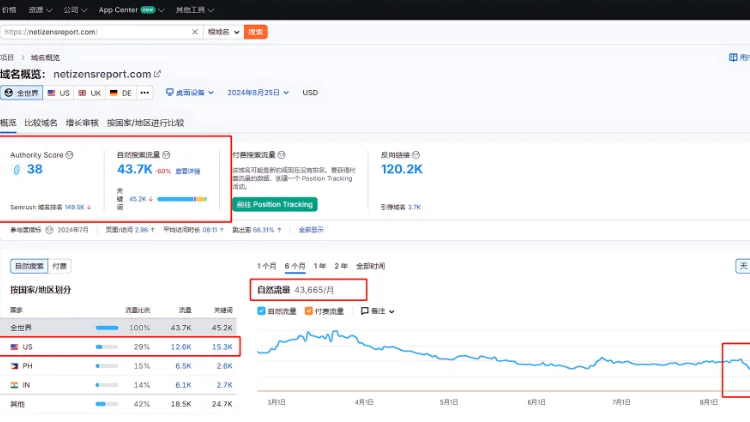Click the India flag in country table
Screen dimensions: 750x422
pyautogui.click(x=14, y=385)
